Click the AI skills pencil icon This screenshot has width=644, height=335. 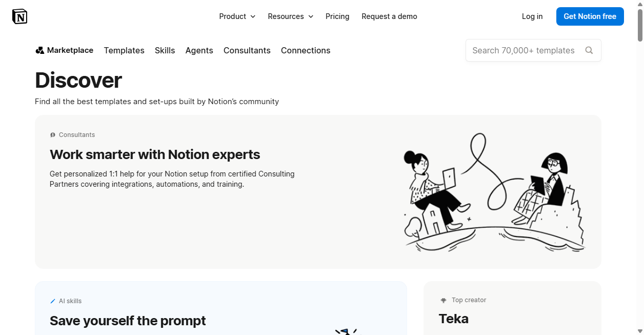(53, 301)
